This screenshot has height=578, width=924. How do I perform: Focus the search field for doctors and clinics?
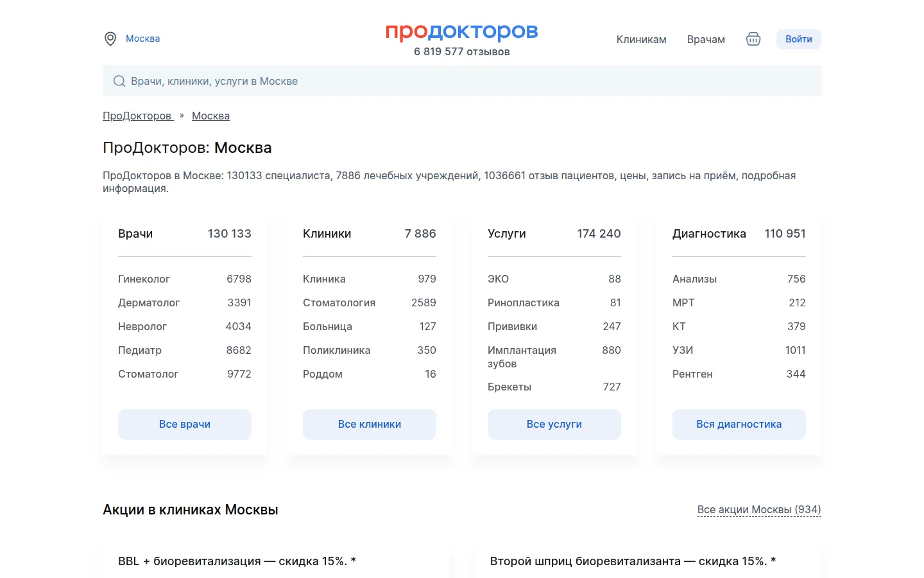pyautogui.click(x=462, y=81)
